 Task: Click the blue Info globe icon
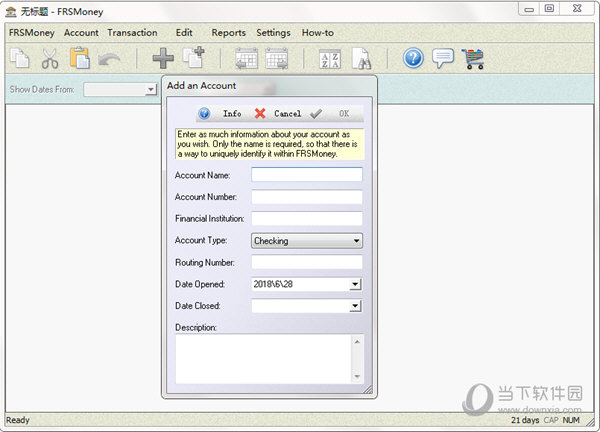click(x=204, y=114)
